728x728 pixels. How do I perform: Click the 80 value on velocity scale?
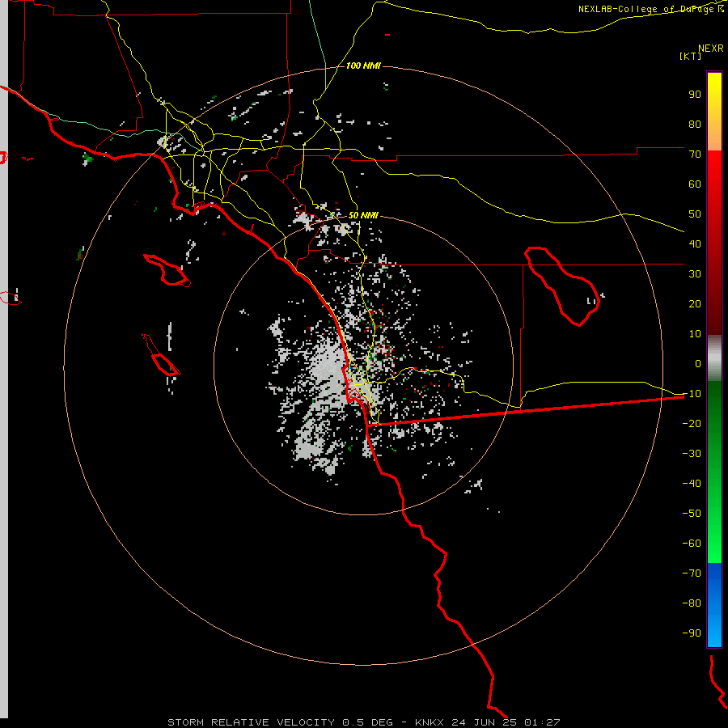point(695,125)
